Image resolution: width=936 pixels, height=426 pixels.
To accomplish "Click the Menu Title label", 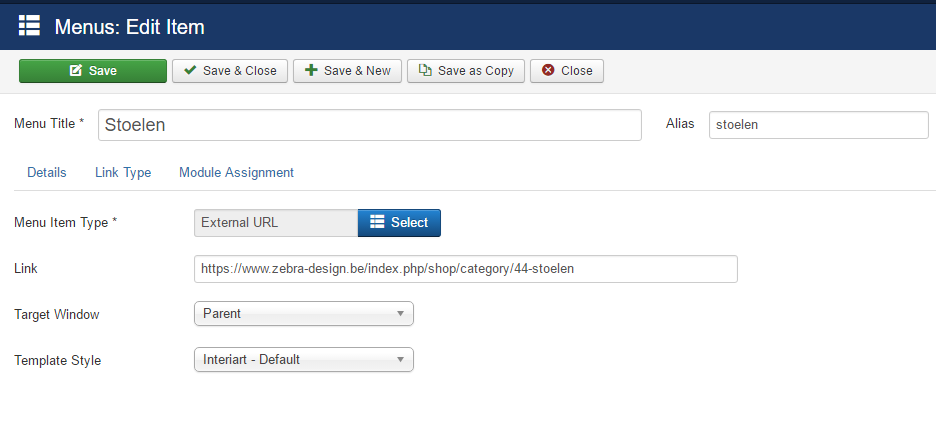I will click(49, 124).
